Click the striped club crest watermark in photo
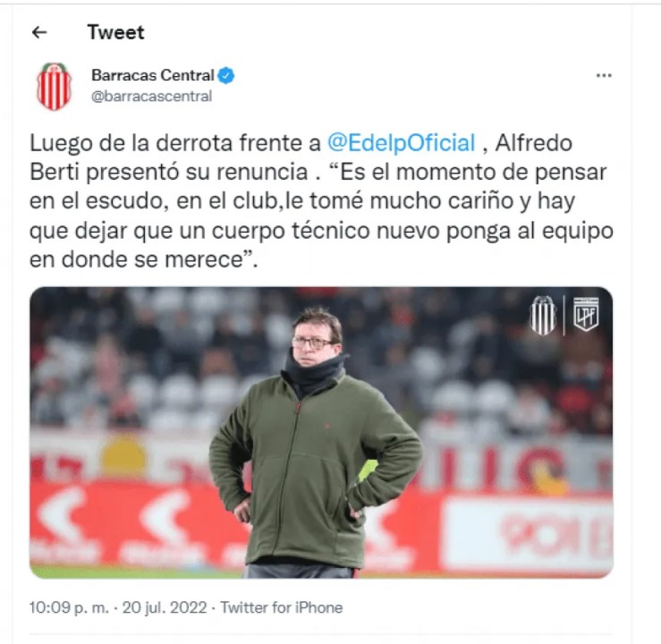The height and width of the screenshot is (644, 661). 543,315
